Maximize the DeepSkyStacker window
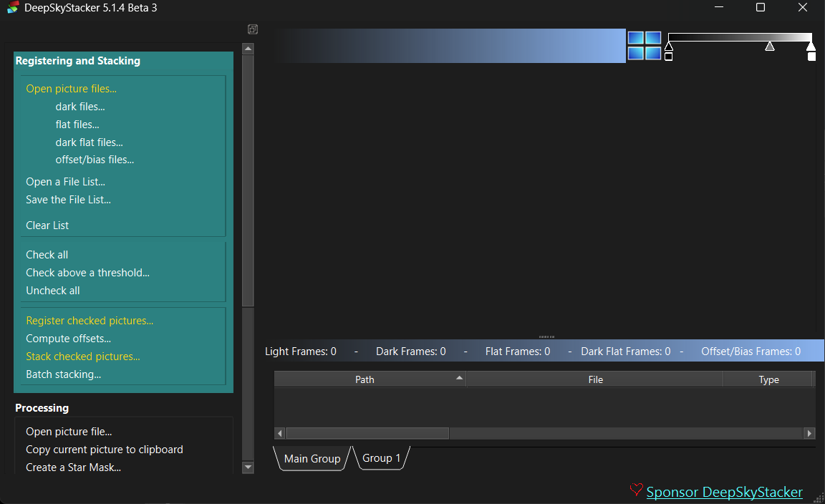 point(761,7)
